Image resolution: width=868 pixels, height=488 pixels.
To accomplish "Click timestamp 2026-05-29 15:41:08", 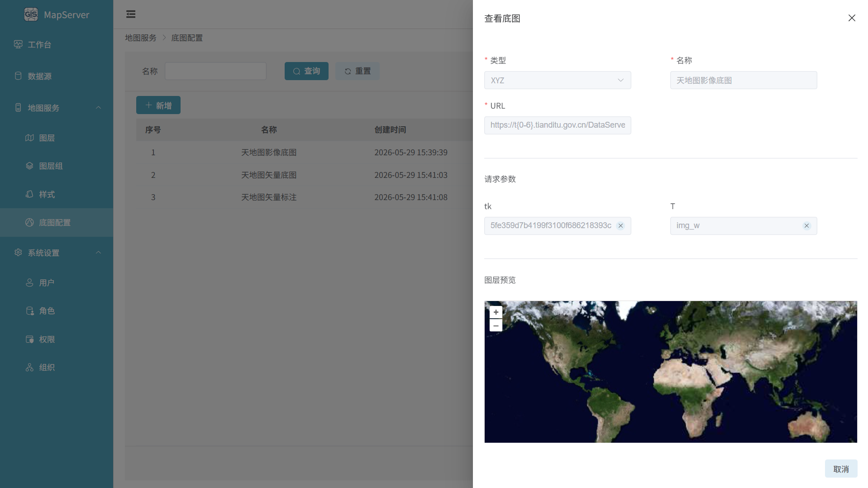I will point(411,197).
